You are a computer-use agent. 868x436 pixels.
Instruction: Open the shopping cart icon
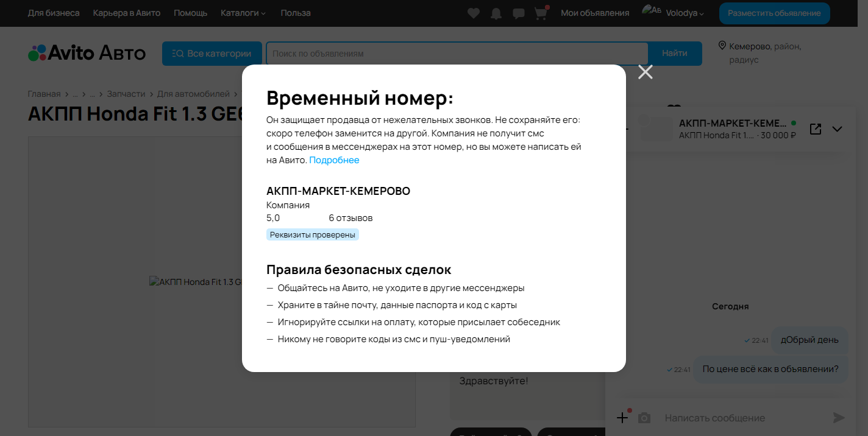[541, 13]
